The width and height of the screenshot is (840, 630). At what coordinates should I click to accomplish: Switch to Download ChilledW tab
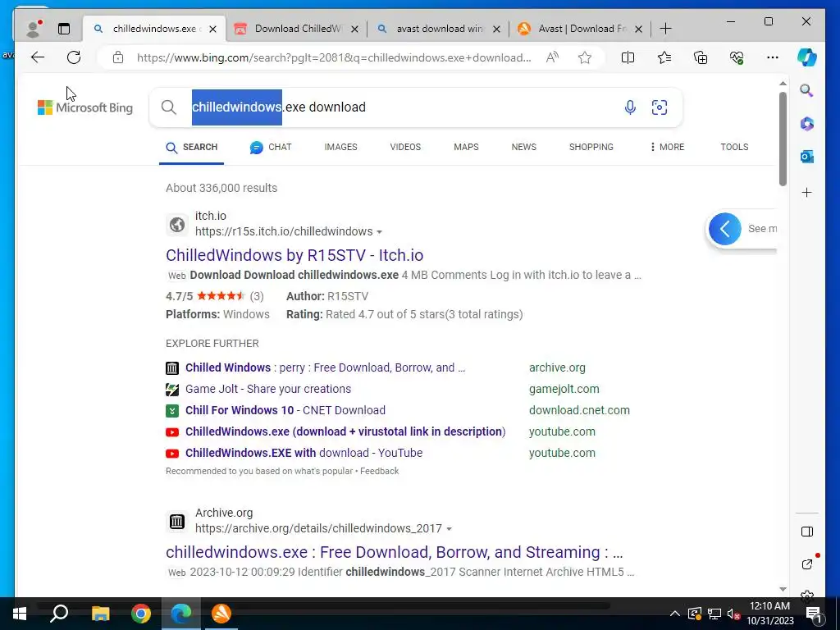coord(297,29)
